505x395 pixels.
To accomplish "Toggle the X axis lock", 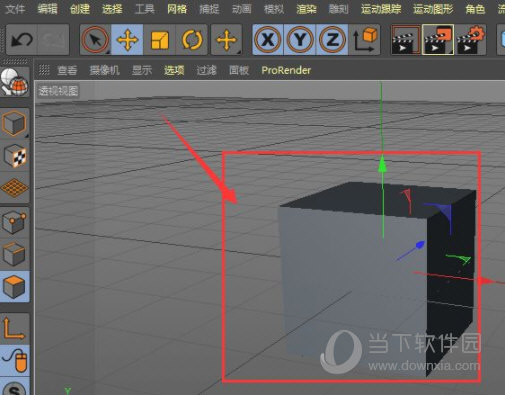I will [268, 40].
